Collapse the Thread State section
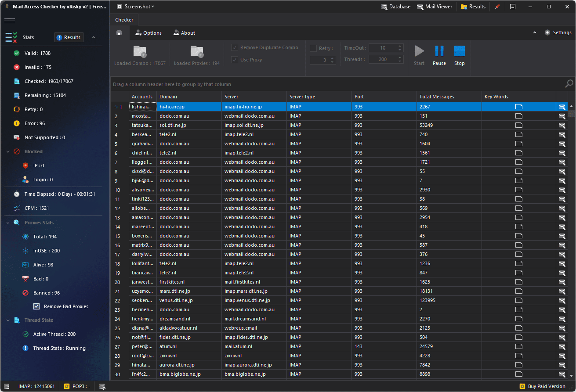576x392 pixels. (8, 320)
